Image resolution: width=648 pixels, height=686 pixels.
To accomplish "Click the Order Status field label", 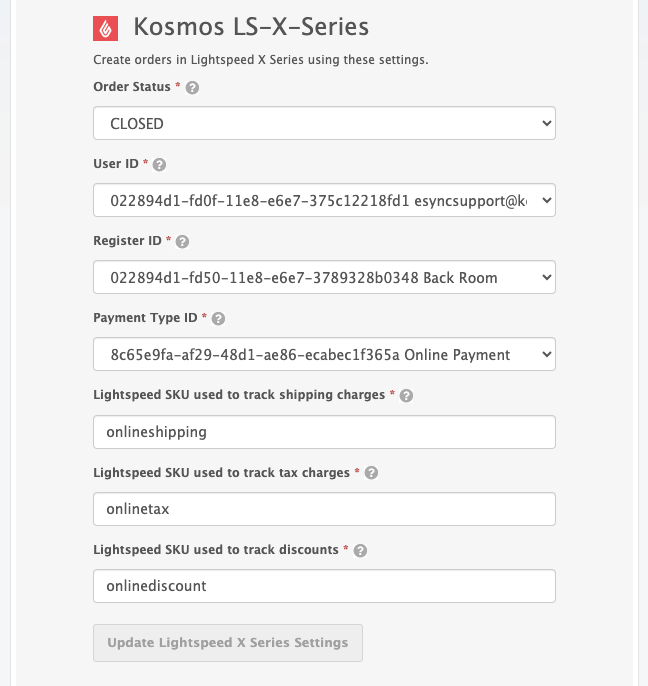I will click(132, 87).
